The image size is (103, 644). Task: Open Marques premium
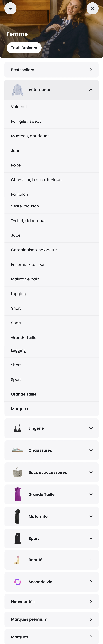tap(51, 619)
